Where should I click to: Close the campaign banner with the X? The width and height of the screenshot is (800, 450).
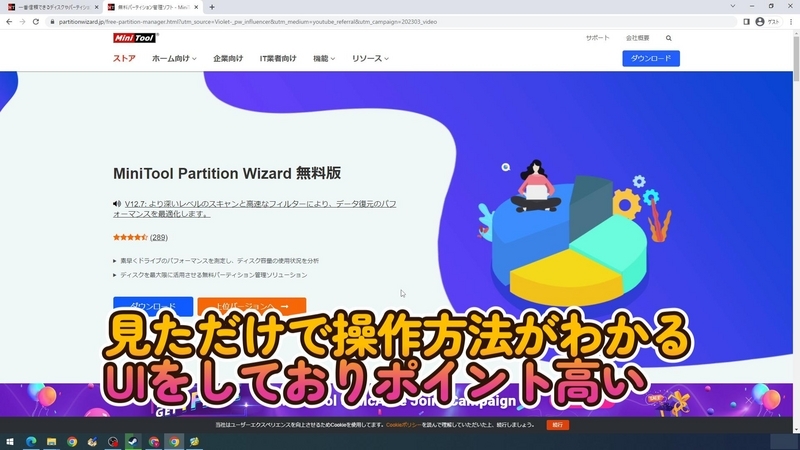tap(748, 401)
